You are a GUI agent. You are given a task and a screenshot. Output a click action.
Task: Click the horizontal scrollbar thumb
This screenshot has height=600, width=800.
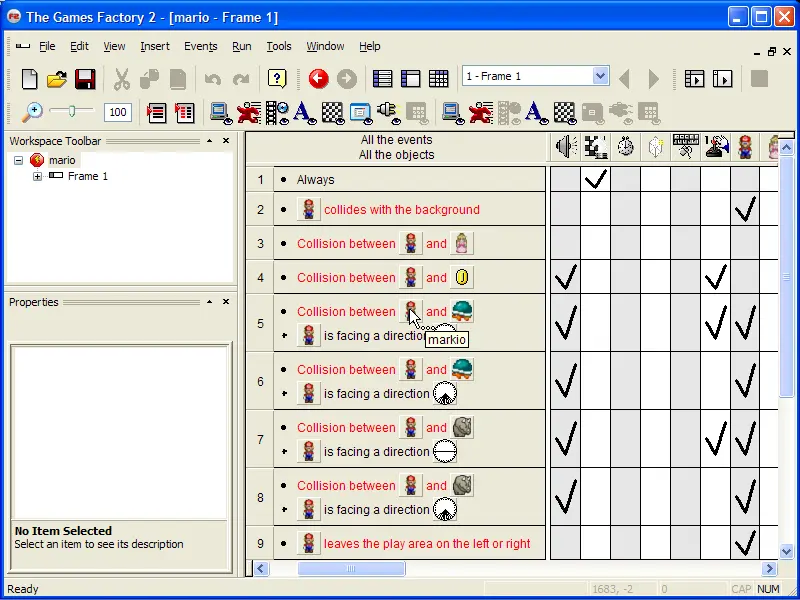click(352, 568)
